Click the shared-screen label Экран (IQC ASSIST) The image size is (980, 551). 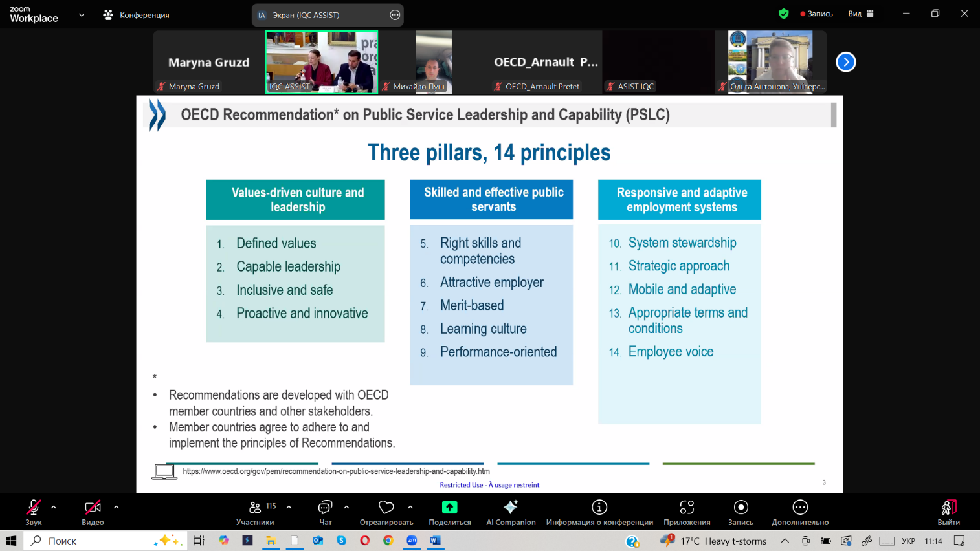coord(306,15)
